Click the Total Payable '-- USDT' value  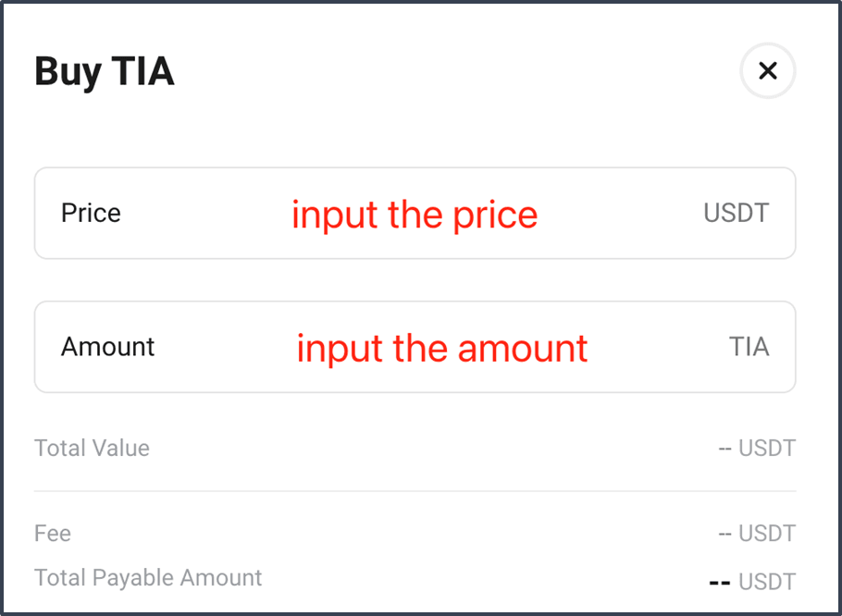pyautogui.click(x=752, y=582)
